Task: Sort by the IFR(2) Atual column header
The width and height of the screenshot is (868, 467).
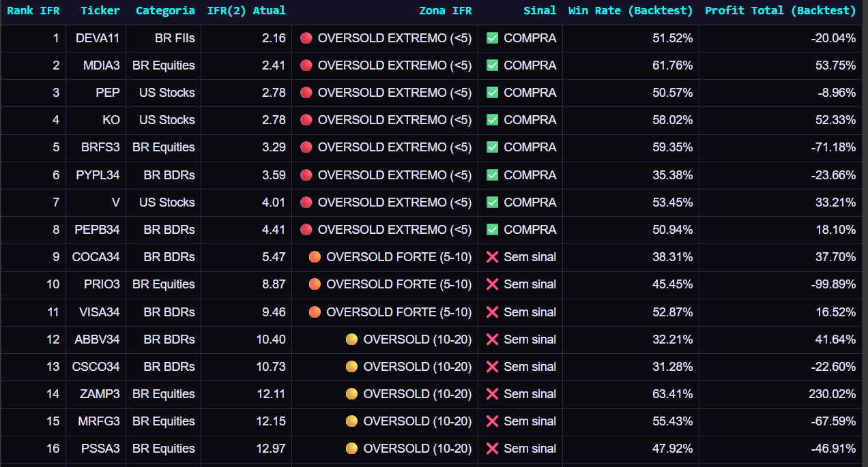Action: [246, 11]
